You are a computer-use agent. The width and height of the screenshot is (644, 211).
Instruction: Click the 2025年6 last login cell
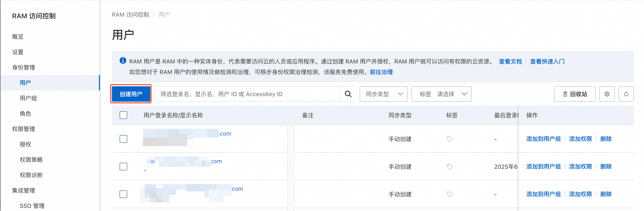pyautogui.click(x=506, y=167)
